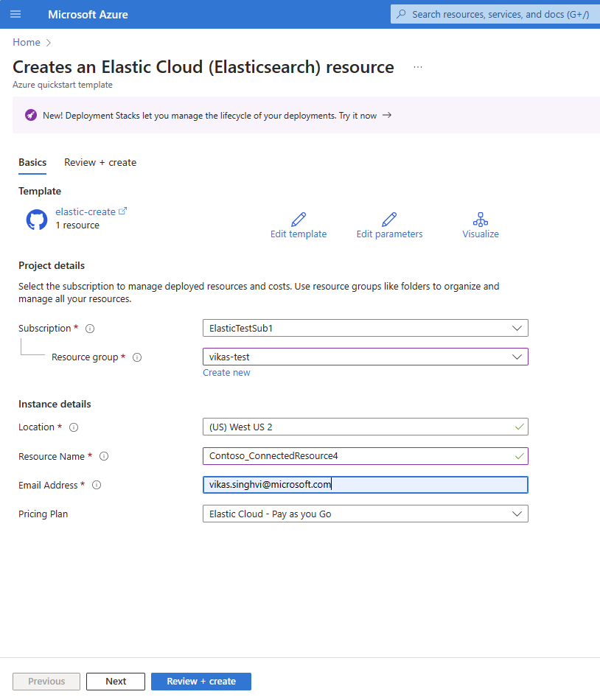Open the Location dropdown
This screenshot has height=700, width=600.
click(365, 427)
